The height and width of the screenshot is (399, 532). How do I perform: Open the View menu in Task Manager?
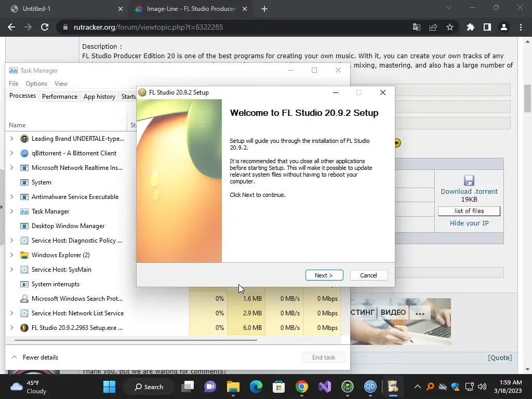pyautogui.click(x=61, y=84)
